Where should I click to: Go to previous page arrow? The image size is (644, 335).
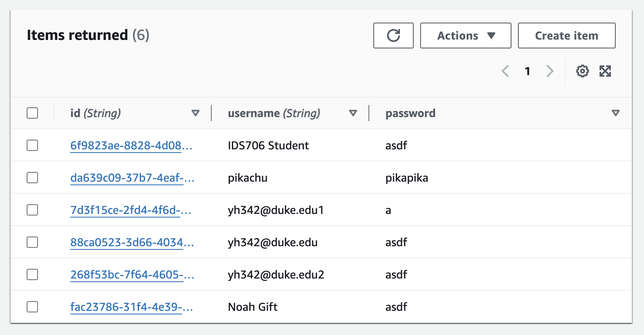(x=505, y=71)
